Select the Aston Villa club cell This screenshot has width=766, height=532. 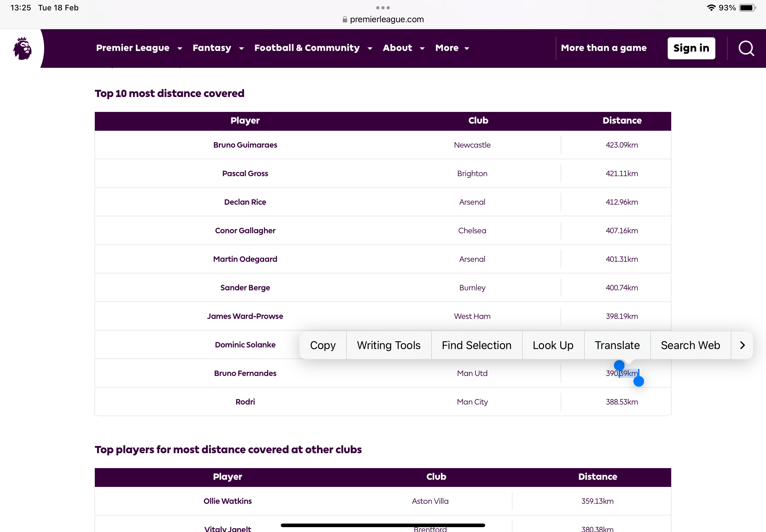pyautogui.click(x=430, y=501)
